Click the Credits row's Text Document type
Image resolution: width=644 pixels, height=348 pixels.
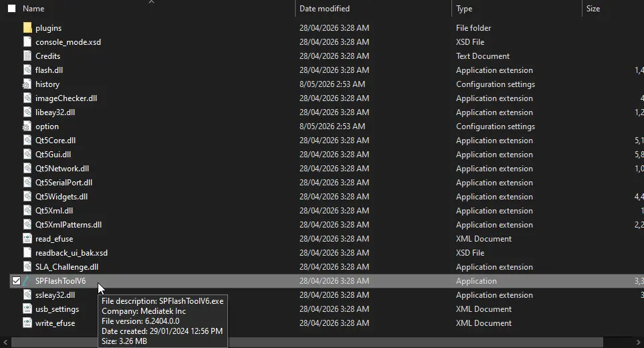483,56
